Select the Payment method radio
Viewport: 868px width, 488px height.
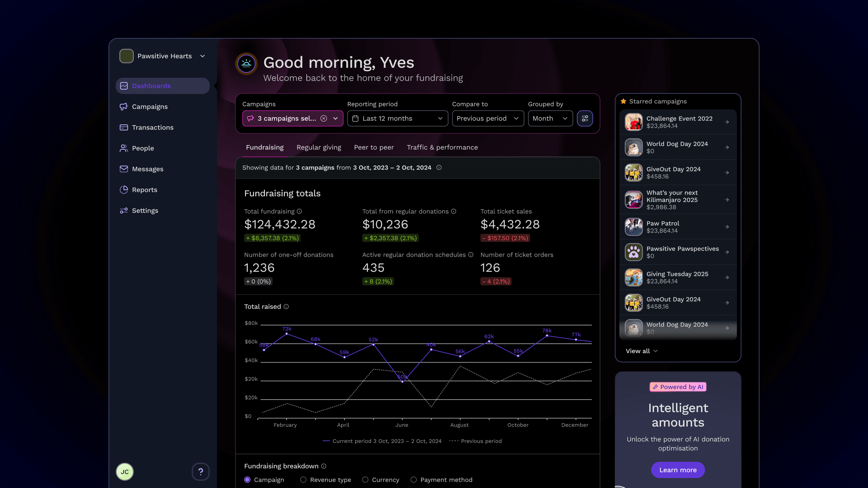point(414,480)
